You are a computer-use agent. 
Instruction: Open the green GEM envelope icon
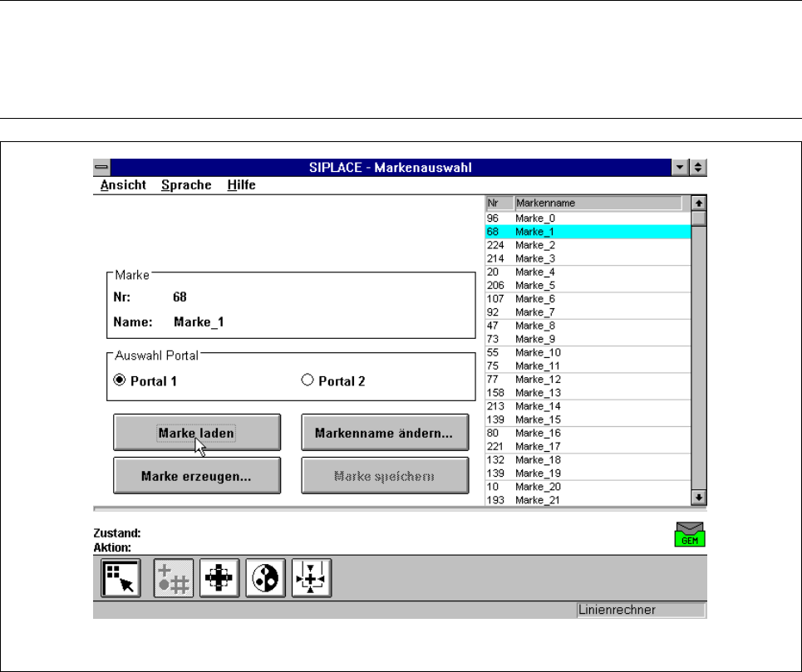tap(690, 534)
